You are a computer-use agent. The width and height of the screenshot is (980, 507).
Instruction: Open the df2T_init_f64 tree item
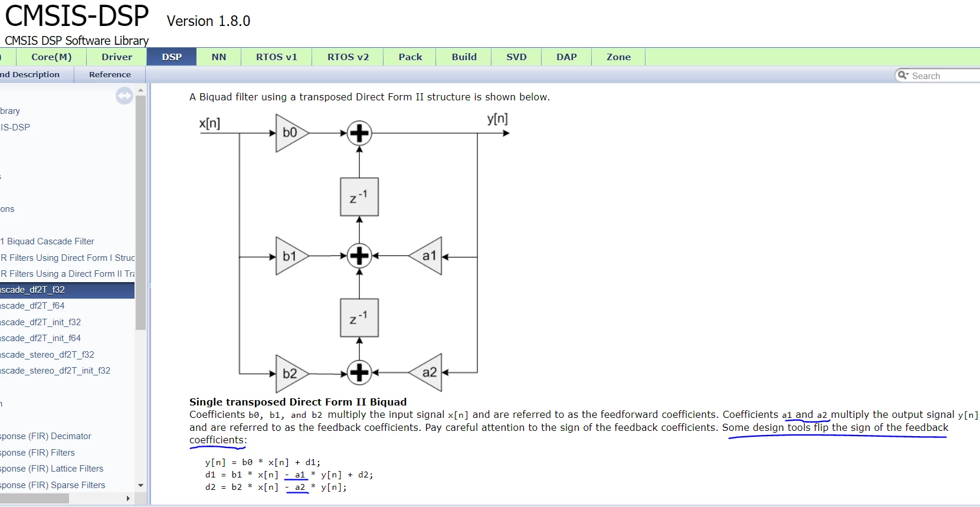click(x=41, y=338)
